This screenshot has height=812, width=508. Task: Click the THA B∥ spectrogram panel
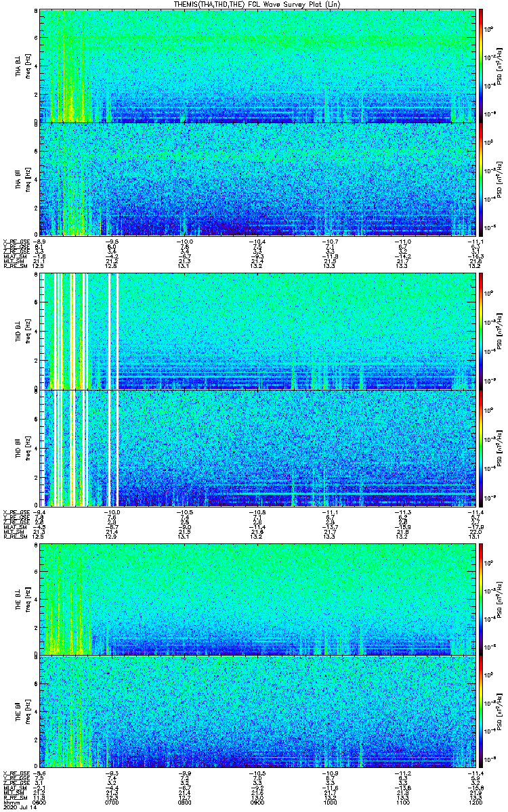[258, 179]
